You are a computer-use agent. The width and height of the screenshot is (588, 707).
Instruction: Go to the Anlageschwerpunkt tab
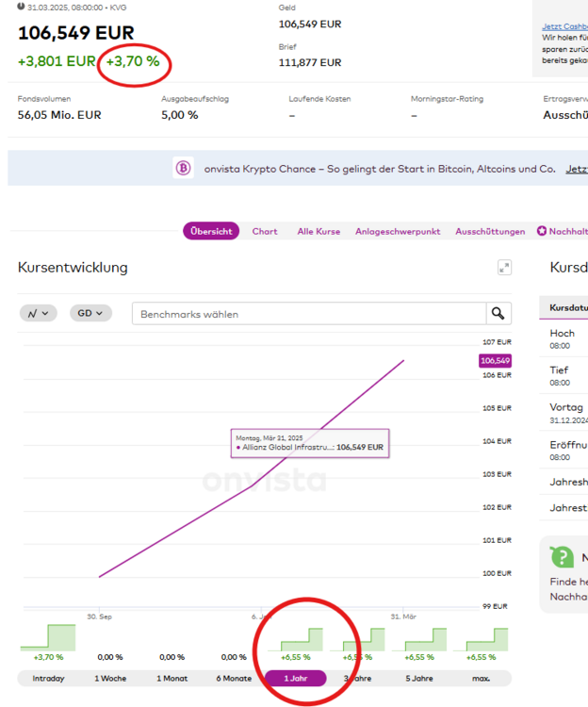[398, 231]
